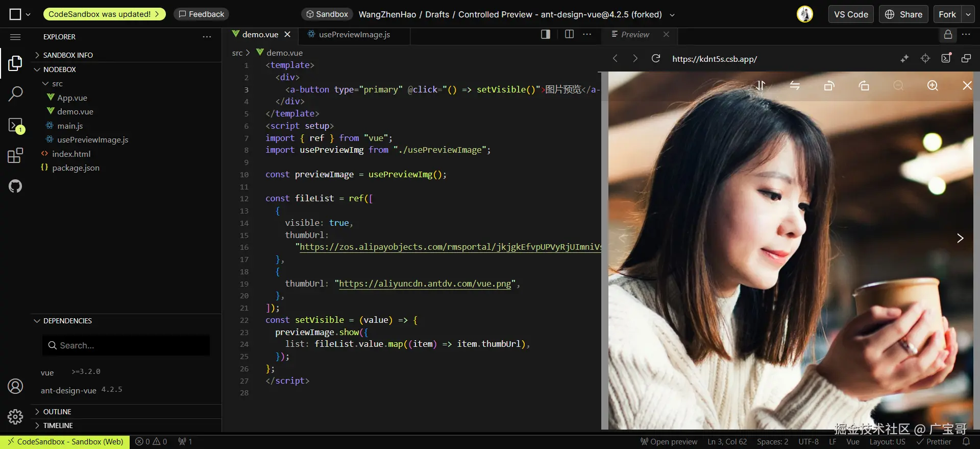Screen dimensions: 980x449
Task: Open the Search view in activity bar
Action: click(x=15, y=93)
